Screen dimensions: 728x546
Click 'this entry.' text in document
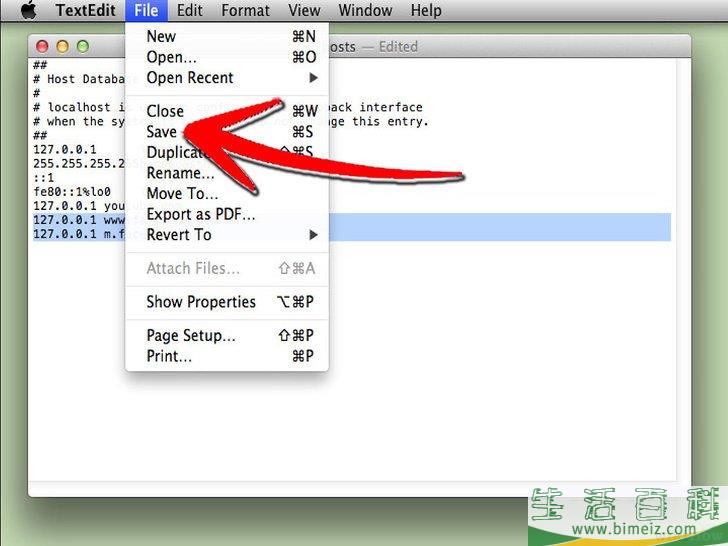click(x=390, y=122)
